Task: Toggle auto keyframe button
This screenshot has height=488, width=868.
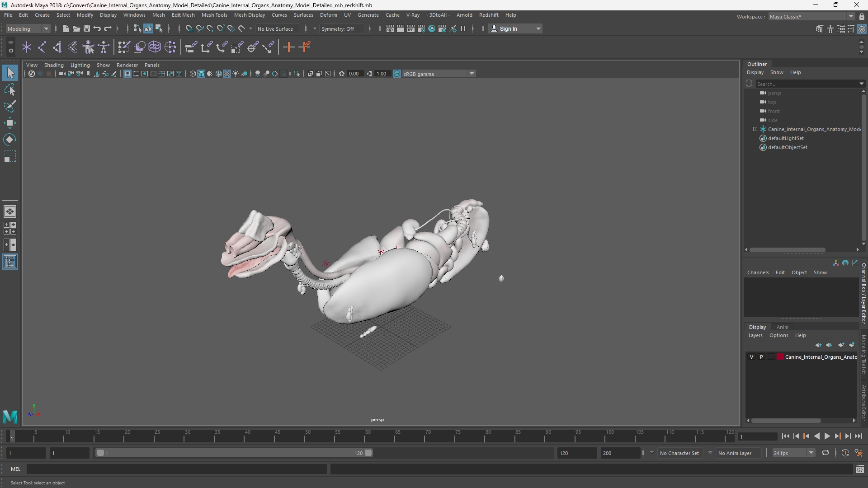Action: click(x=845, y=453)
